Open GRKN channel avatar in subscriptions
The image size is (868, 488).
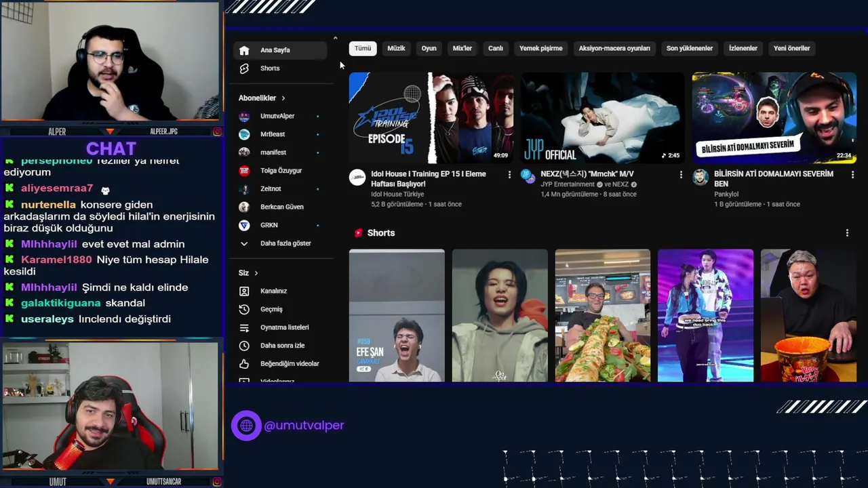coord(244,225)
